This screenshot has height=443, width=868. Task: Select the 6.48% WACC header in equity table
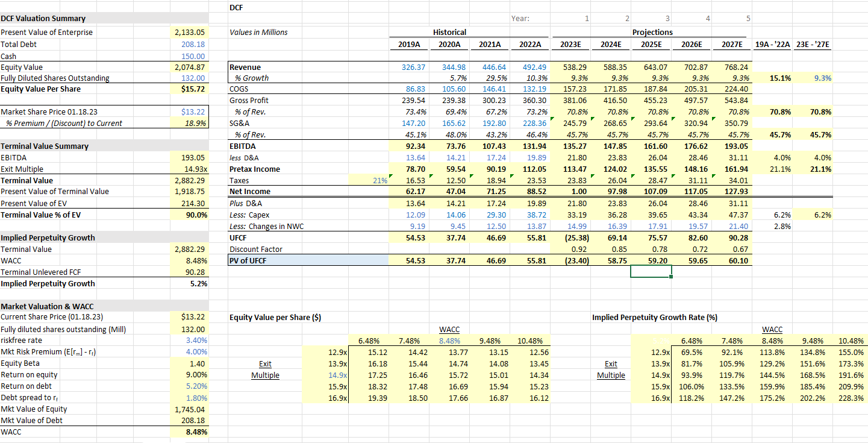point(369,341)
